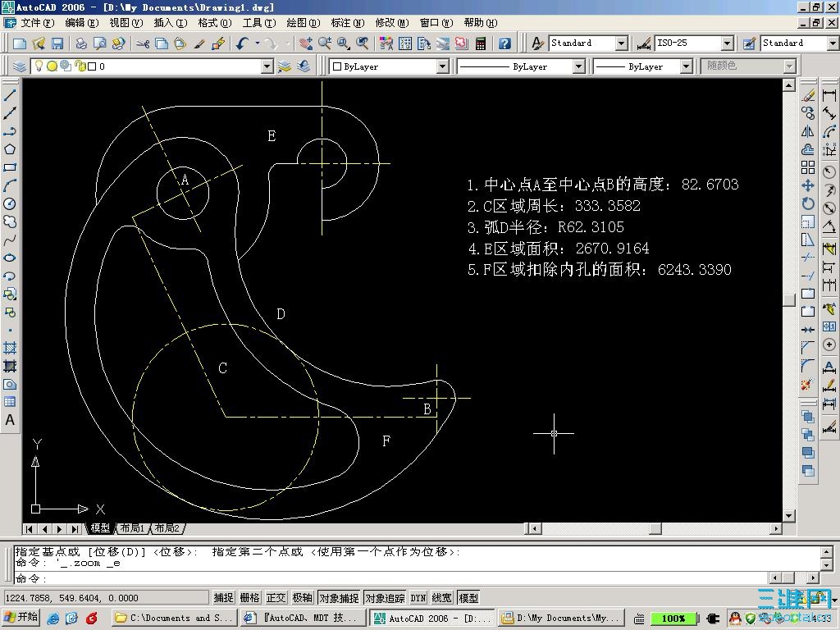This screenshot has width=840, height=630.
Task: Select the Circle draw tool
Action: click(10, 204)
